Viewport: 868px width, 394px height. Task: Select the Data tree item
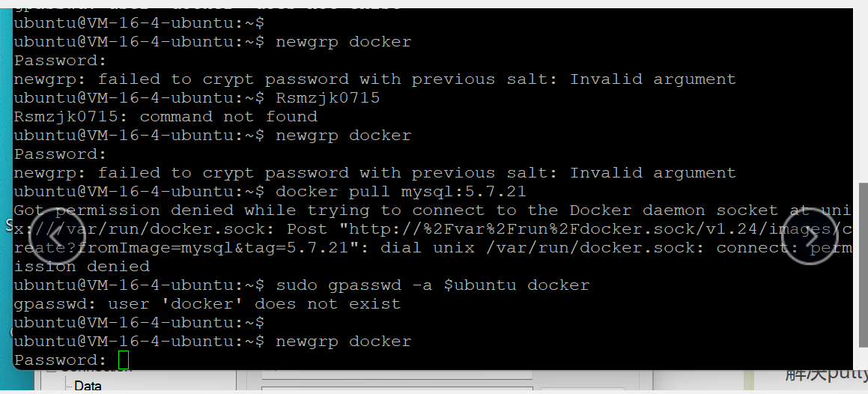pyautogui.click(x=88, y=386)
